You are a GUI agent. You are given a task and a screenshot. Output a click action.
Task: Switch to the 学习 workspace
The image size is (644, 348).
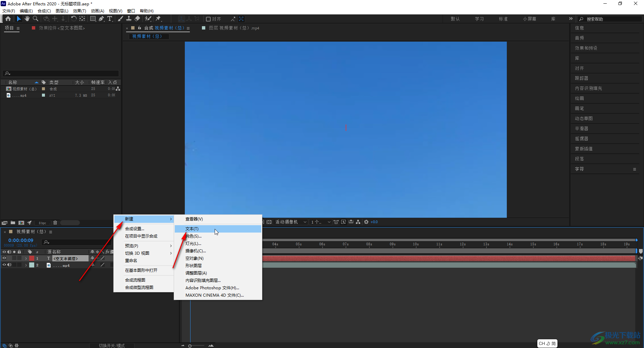coord(479,19)
